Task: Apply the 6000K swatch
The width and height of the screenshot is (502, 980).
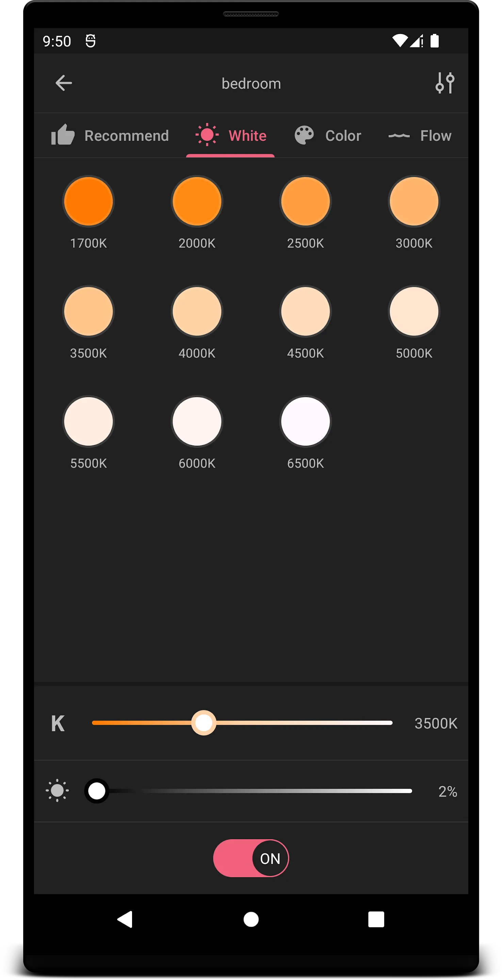Action: (197, 422)
